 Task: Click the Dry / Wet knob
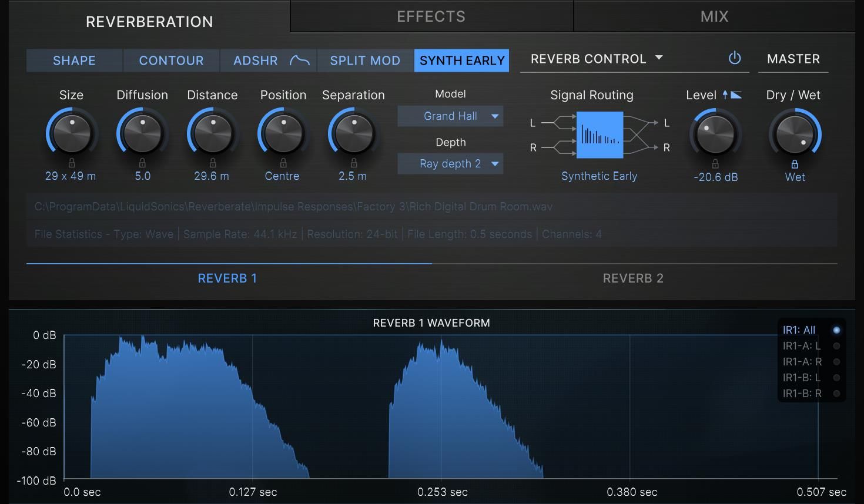[x=795, y=134]
